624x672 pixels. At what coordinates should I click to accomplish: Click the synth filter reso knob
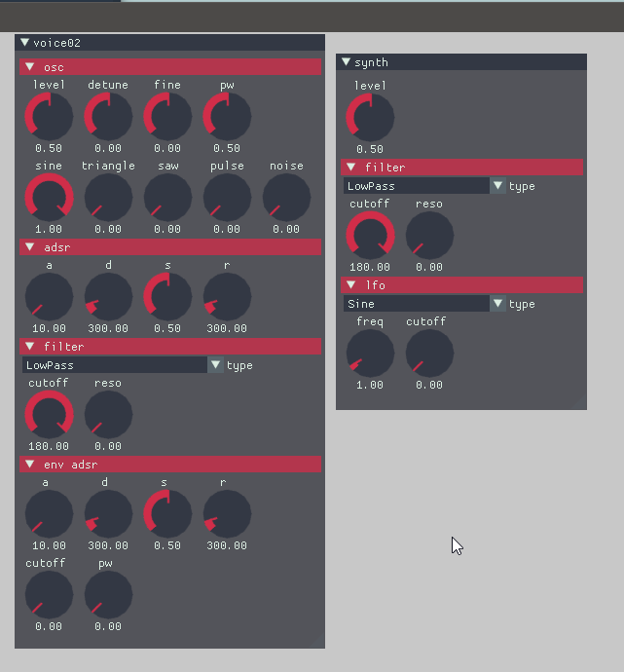coord(429,236)
